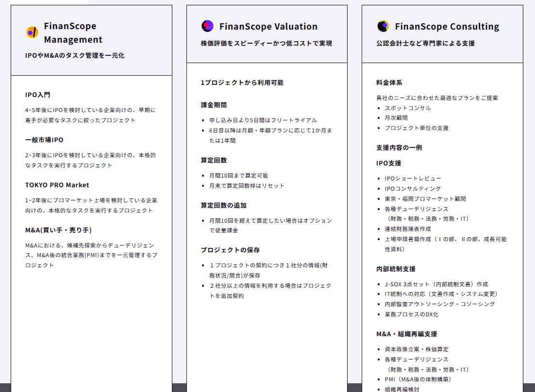Select the FinanScope Consulting card title

[x=447, y=27]
